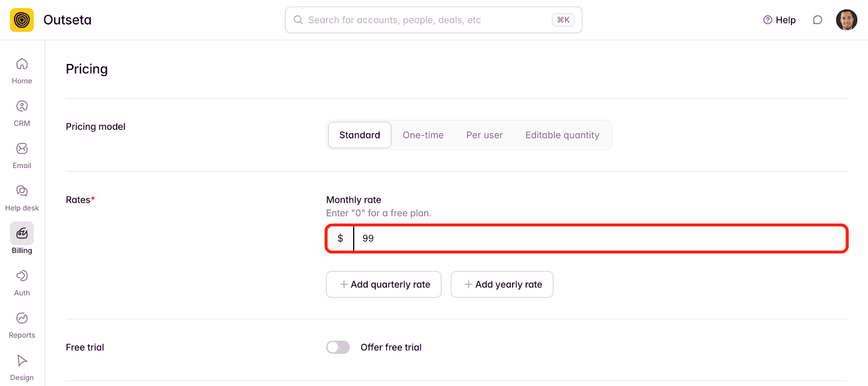868x386 pixels.
Task: Choose the Per user pricing model
Action: pos(484,135)
